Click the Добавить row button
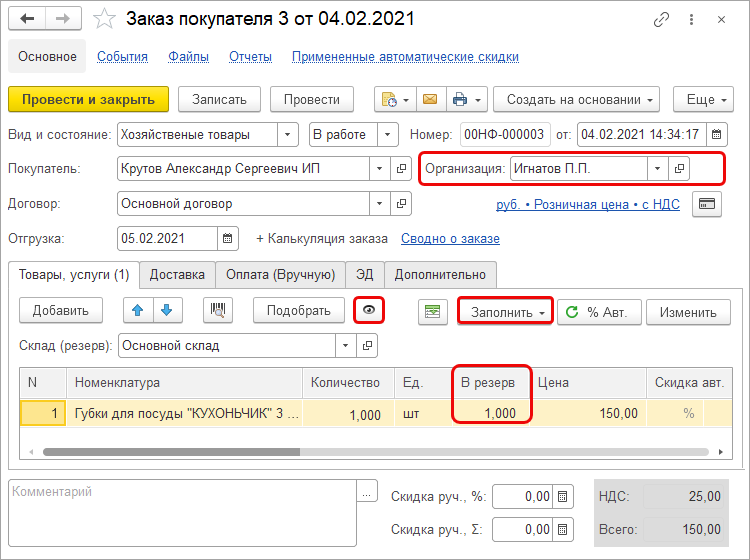Image resolution: width=750 pixels, height=560 pixels. (x=61, y=310)
